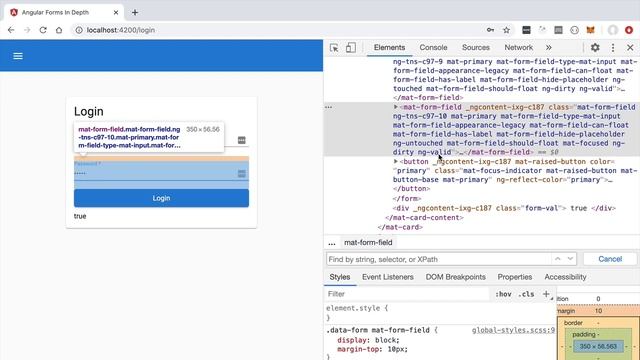Click the breadcrumb ellipsis above search bar
The width and height of the screenshot is (640, 360).
pyautogui.click(x=332, y=243)
